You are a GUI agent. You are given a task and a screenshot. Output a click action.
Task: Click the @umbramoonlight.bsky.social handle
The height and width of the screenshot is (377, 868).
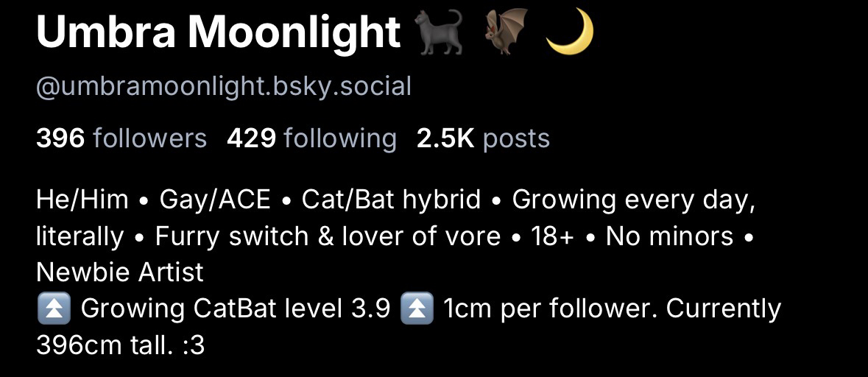click(224, 87)
